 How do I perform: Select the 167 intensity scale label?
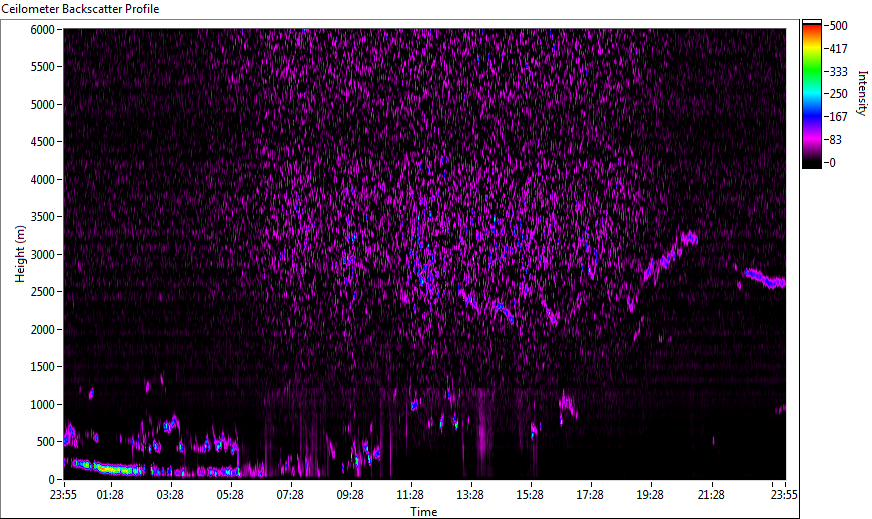(x=838, y=117)
